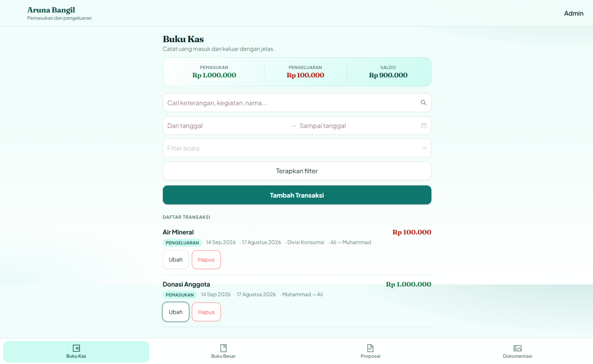
Task: Click Divisi Konsumsi in Air Mineral row
Action: pyautogui.click(x=306, y=242)
